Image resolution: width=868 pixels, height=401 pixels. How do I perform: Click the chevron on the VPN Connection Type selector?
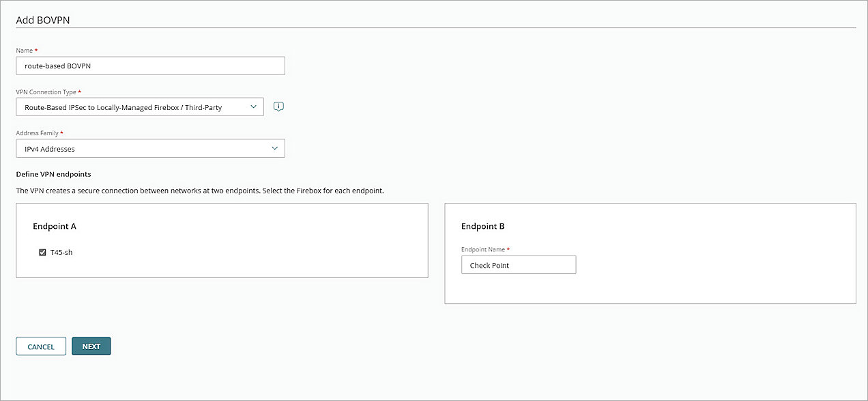click(254, 107)
